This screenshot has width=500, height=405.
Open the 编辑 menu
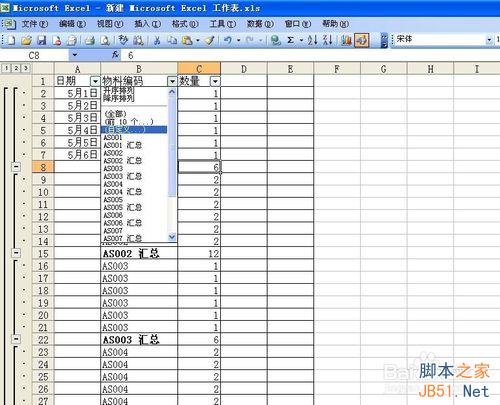click(72, 24)
